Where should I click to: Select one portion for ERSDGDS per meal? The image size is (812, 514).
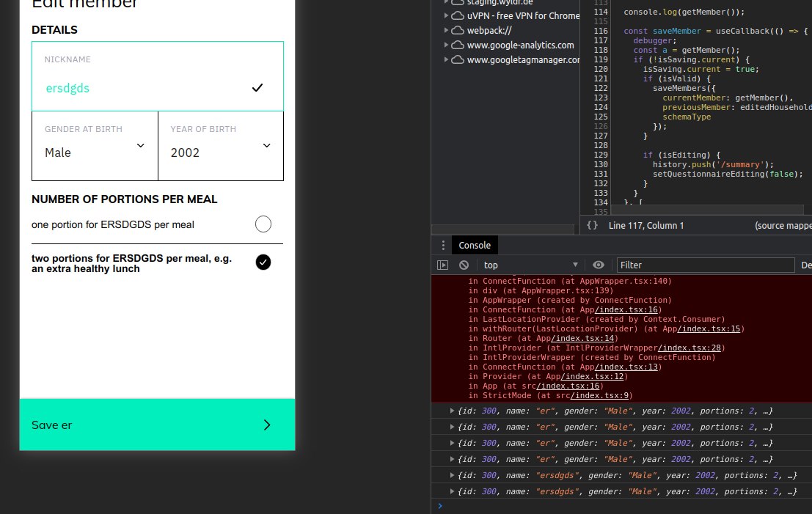[263, 224]
